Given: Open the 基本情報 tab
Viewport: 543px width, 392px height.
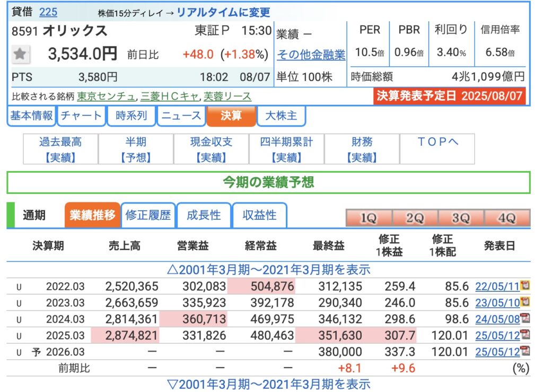Looking at the screenshot, I should 31,115.
